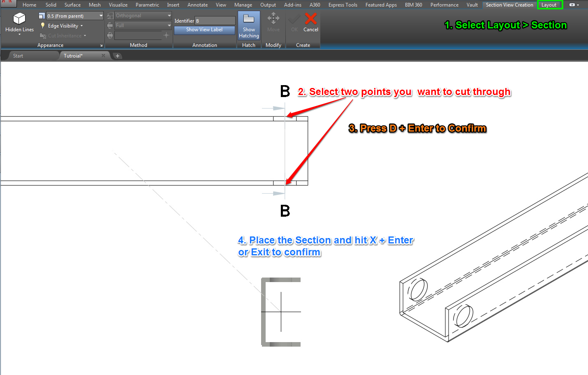This screenshot has width=588, height=375.
Task: Open the Full depth dropdown
Action: click(169, 25)
